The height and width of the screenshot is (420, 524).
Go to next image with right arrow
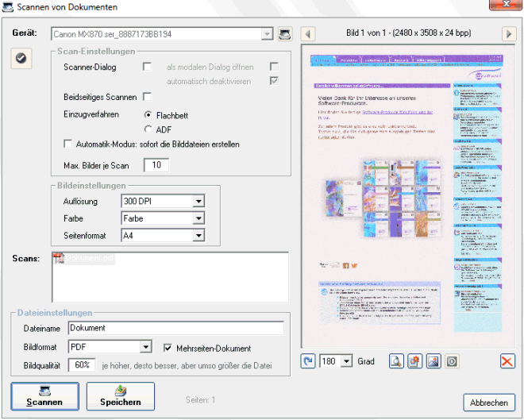pos(509,34)
